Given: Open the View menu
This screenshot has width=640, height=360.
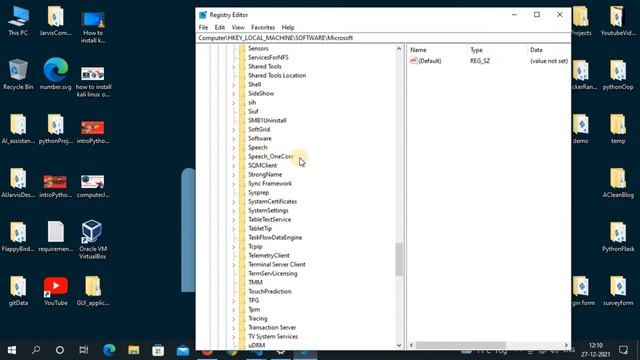Looking at the screenshot, I should [x=238, y=27].
